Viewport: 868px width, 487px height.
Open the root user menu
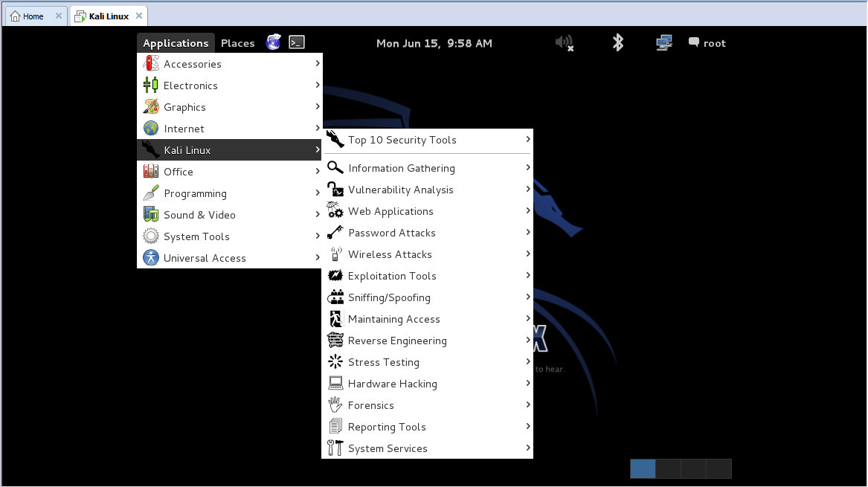pyautogui.click(x=707, y=42)
